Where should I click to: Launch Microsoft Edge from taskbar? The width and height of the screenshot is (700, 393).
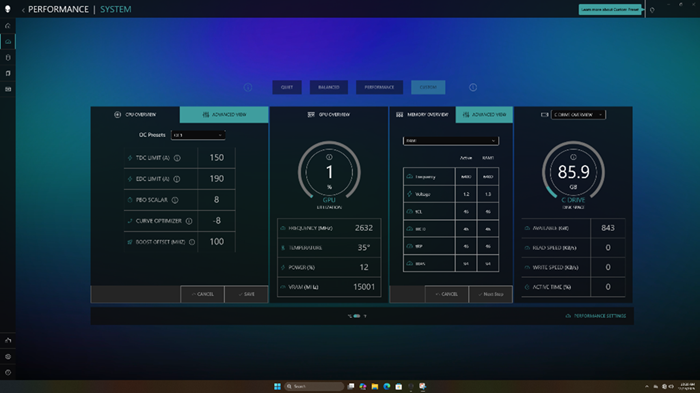pyautogui.click(x=387, y=386)
